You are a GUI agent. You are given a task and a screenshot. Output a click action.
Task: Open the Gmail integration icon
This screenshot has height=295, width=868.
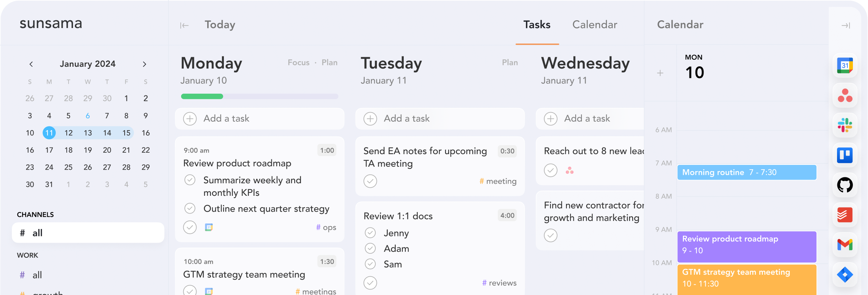[x=845, y=245]
